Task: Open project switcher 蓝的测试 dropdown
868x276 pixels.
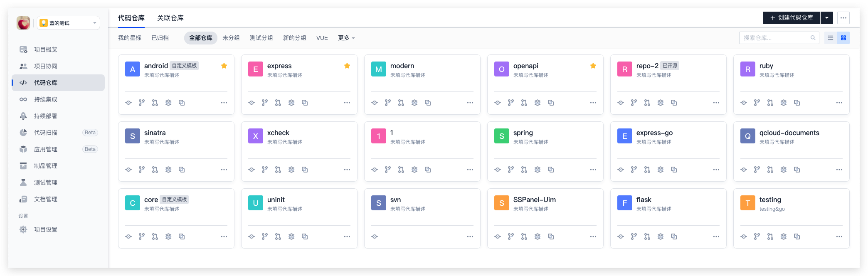Action: coord(69,23)
